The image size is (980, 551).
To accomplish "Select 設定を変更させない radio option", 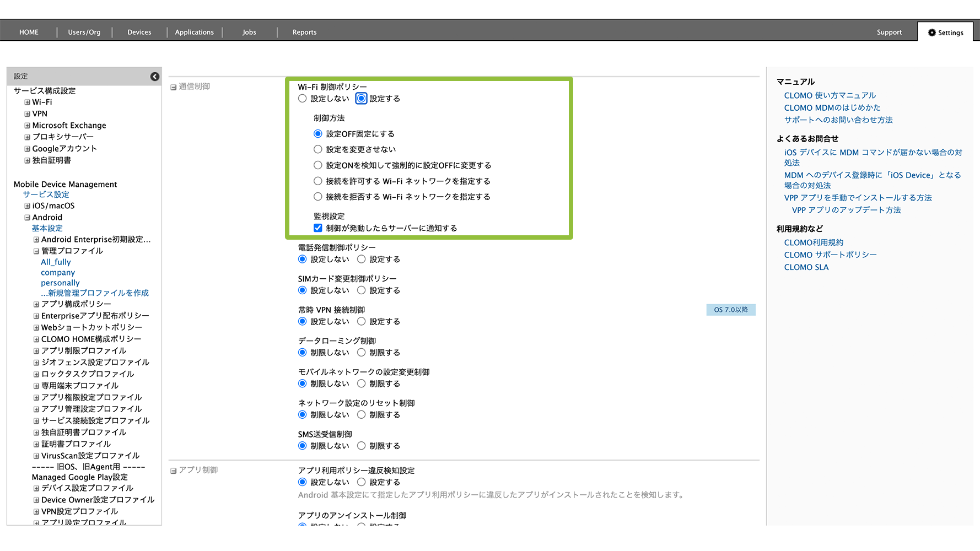I will coord(318,149).
